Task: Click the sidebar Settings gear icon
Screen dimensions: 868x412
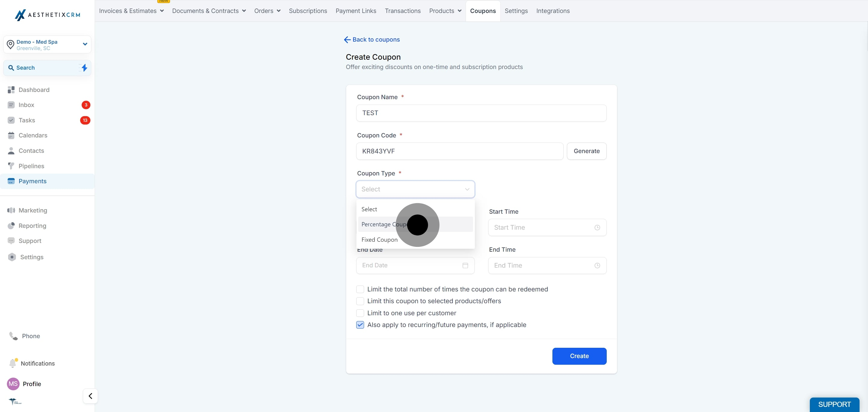Action: point(12,257)
